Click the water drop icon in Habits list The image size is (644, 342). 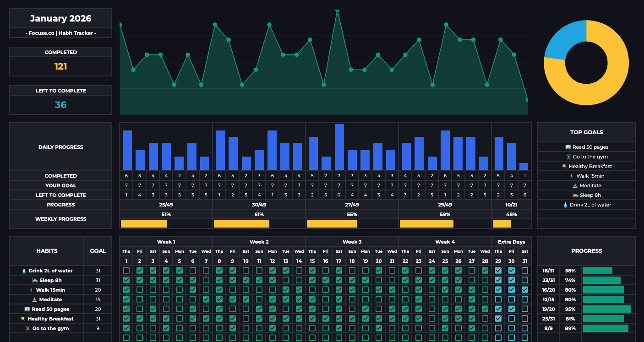click(24, 271)
